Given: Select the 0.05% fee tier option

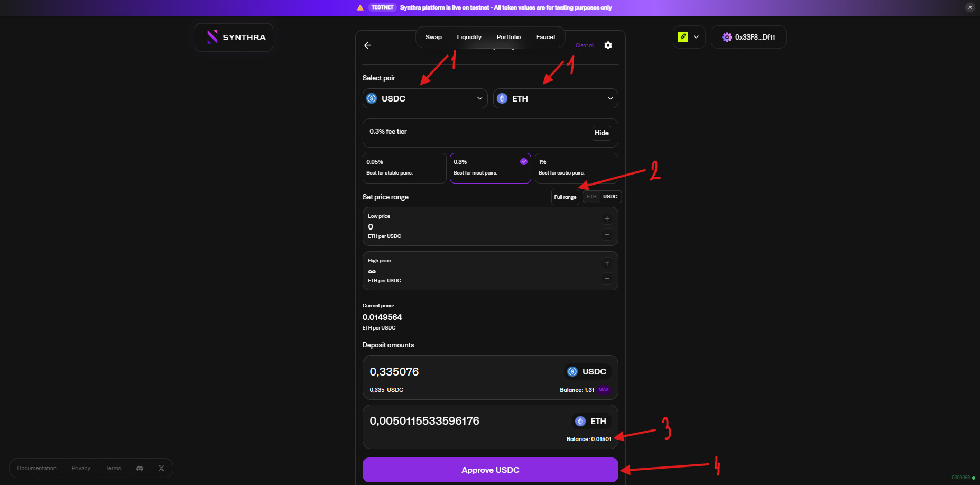Looking at the screenshot, I should click(404, 168).
